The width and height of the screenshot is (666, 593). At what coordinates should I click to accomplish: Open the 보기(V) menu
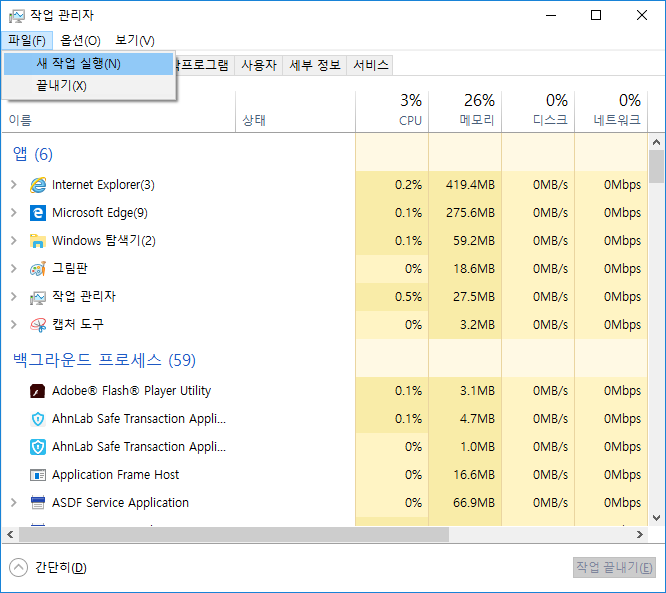pos(135,41)
